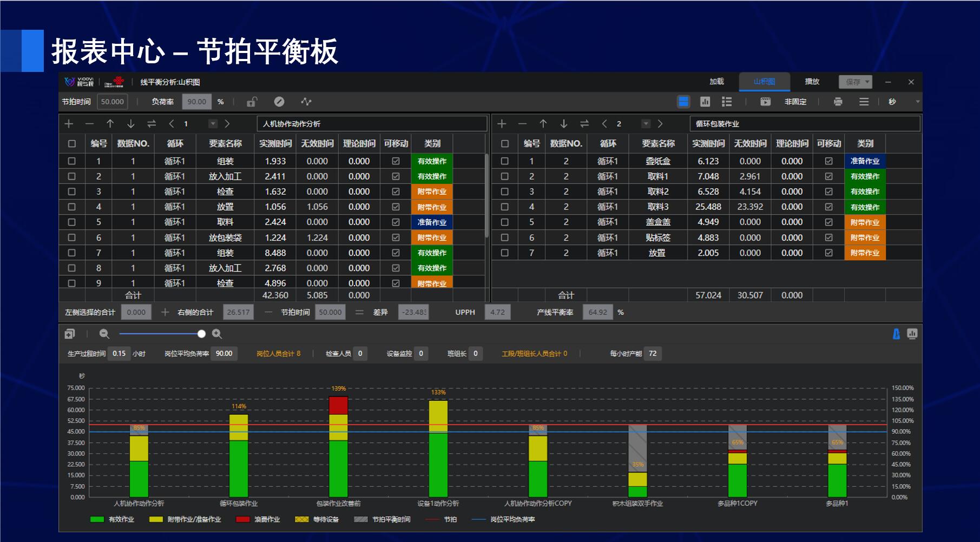Click the 准备作业 category cell for 叠纸盒
This screenshot has width=980, height=542.
(x=865, y=161)
